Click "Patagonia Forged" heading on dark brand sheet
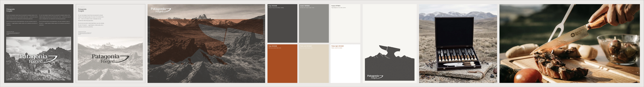This screenshot has height=87, width=644. [x=10, y=10]
